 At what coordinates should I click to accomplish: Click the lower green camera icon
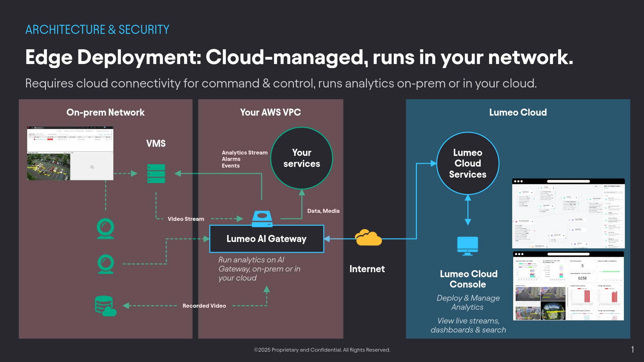point(106,264)
